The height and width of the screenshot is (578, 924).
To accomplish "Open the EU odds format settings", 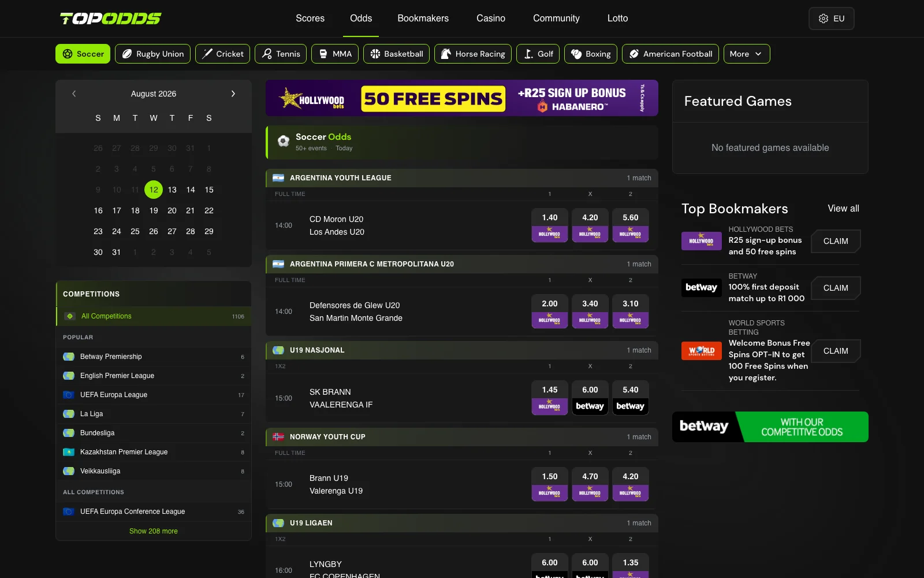I will pyautogui.click(x=832, y=18).
